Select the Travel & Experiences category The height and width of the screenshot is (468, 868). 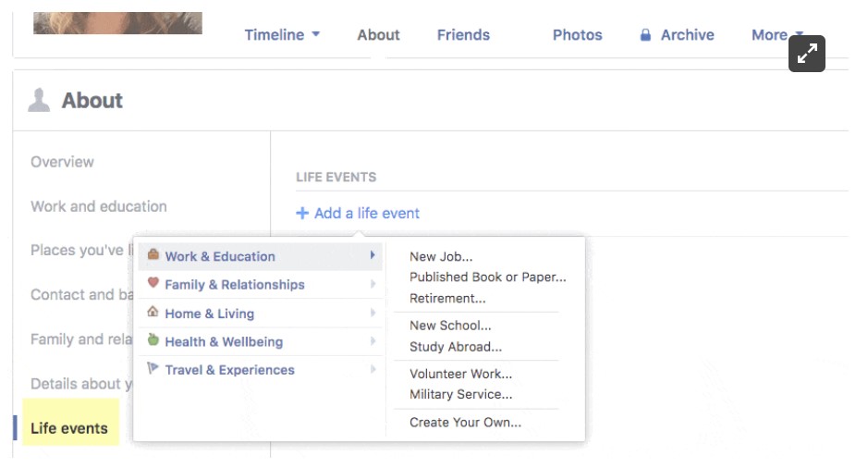[260, 370]
